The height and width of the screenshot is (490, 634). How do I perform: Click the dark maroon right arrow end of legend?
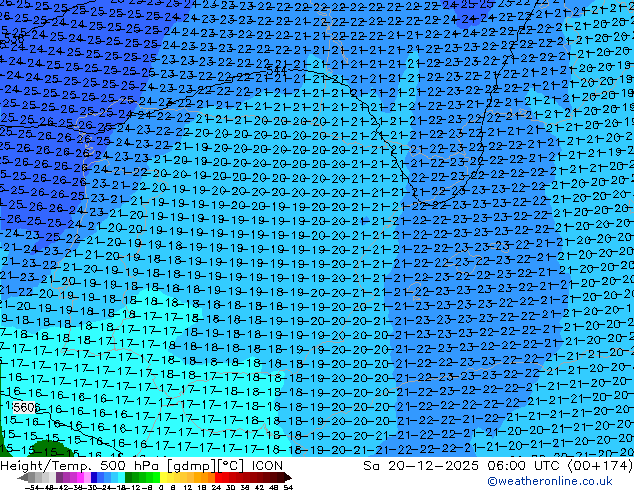coord(287,477)
